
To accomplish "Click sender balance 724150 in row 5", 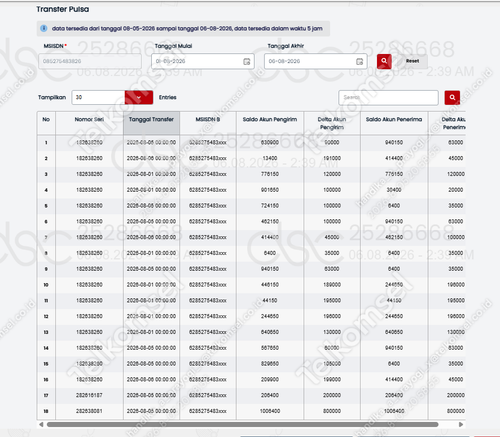I will (270, 206).
